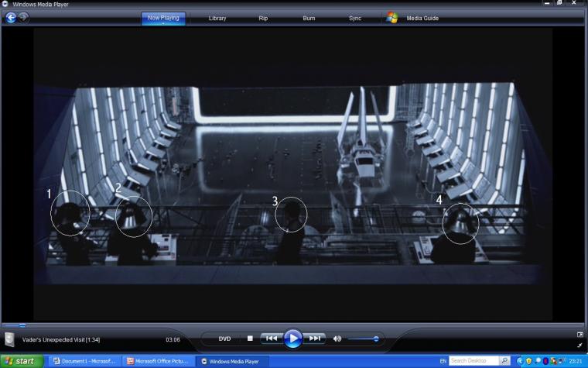
Task: Click the desktop search magnifier button
Action: 504,361
